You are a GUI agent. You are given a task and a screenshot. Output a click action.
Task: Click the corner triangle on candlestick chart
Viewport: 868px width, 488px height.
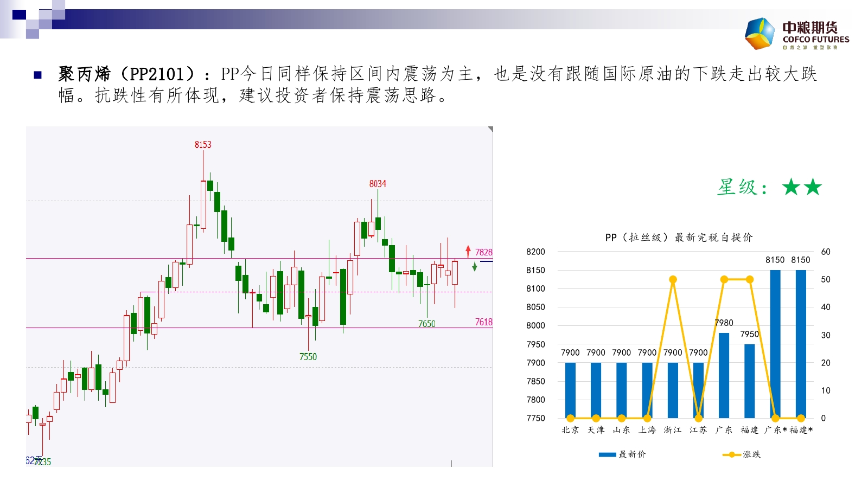pos(490,129)
